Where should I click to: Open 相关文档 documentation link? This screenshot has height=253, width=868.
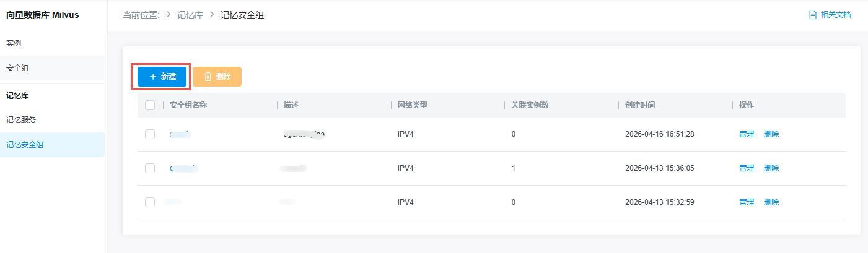[x=830, y=15]
